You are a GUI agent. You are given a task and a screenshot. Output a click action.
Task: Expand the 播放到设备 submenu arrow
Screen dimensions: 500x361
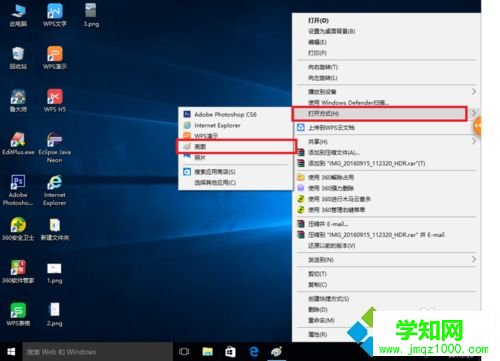[474, 91]
